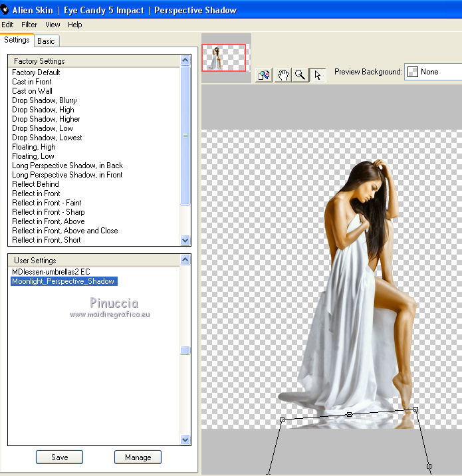Click the top-right shadow control handle
The height and width of the screenshot is (476, 462).
(415, 410)
